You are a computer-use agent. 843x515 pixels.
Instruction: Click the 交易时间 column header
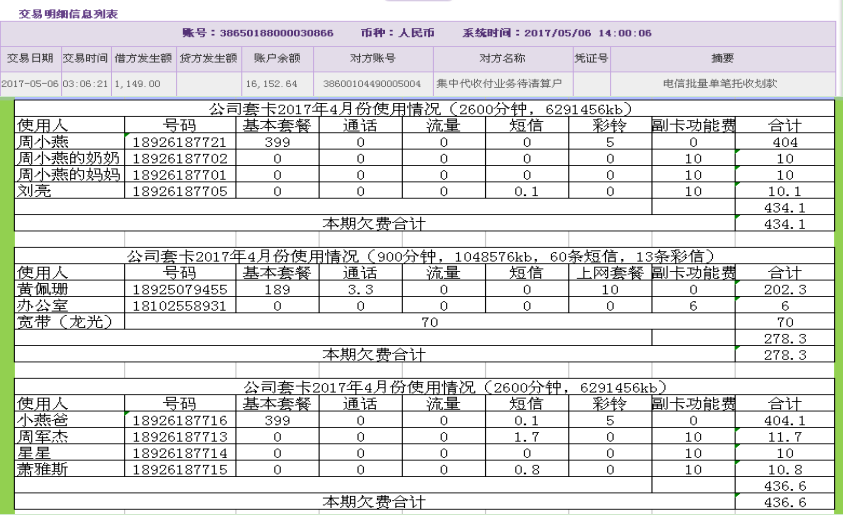(85, 58)
